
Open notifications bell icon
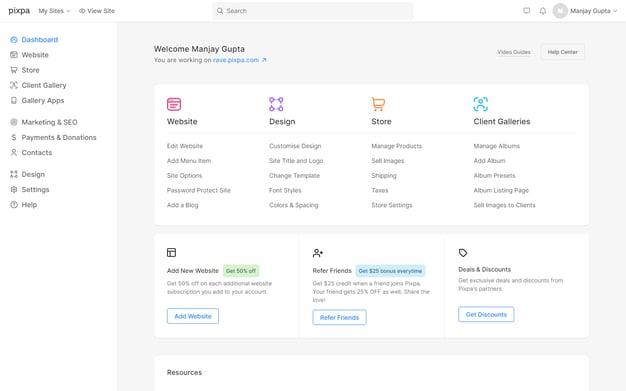[x=543, y=11]
